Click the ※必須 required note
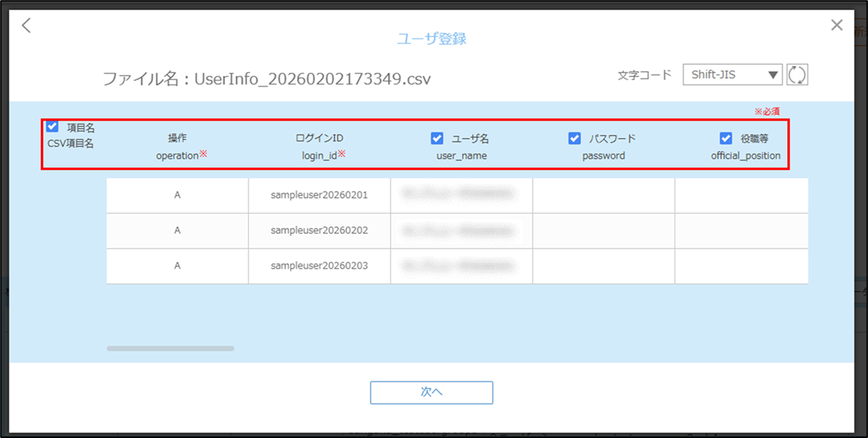 tap(767, 111)
